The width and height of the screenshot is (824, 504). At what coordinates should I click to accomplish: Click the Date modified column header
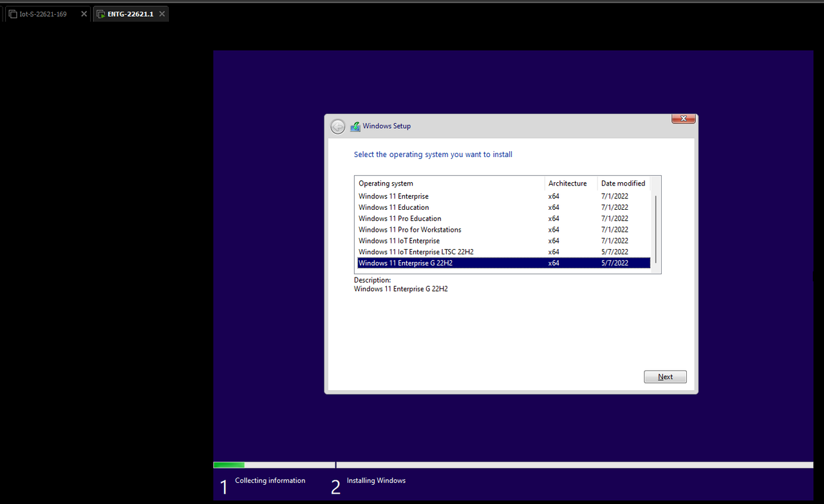[x=623, y=183]
